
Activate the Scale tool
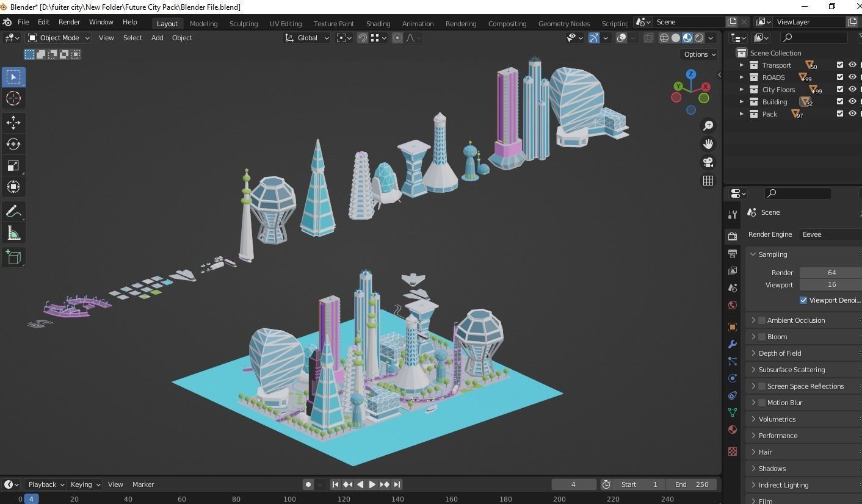(13, 166)
